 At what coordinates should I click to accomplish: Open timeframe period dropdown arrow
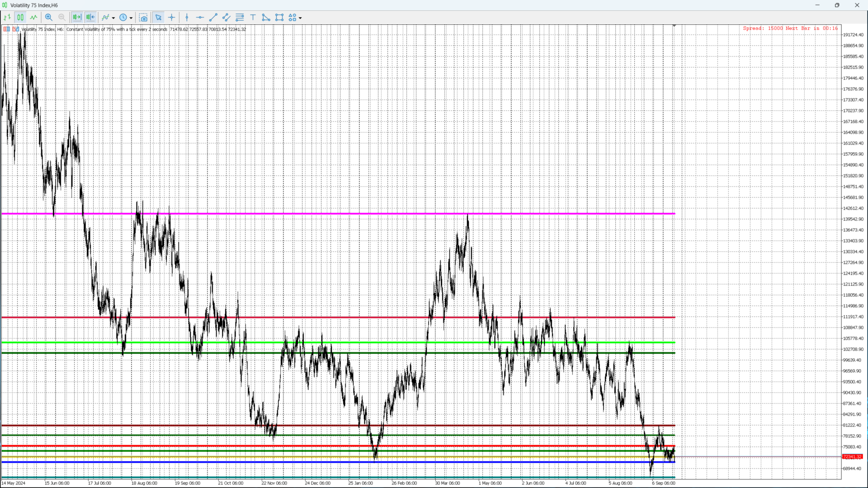(x=131, y=18)
